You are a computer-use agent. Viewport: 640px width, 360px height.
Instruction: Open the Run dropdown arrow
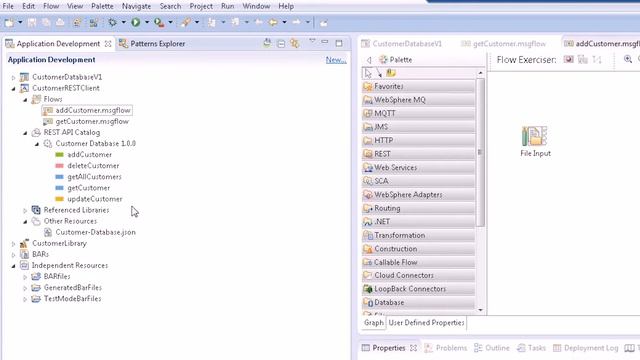147,23
